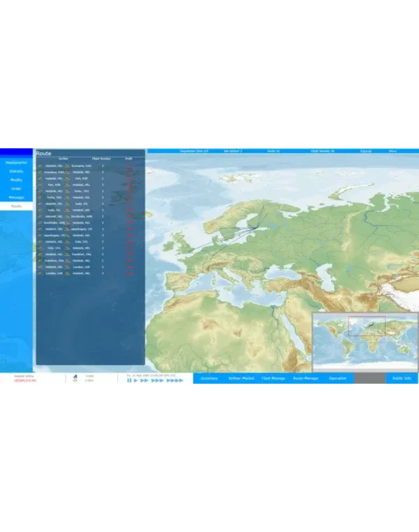Open the Message sidebar section
This screenshot has width=419, height=532.
[16, 198]
